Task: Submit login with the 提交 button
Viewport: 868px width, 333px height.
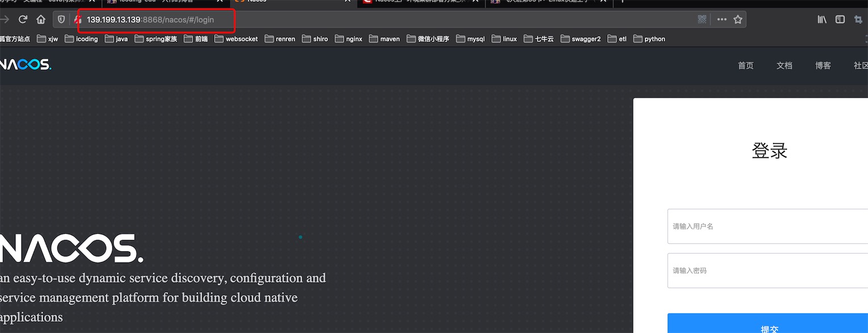Action: (x=767, y=323)
